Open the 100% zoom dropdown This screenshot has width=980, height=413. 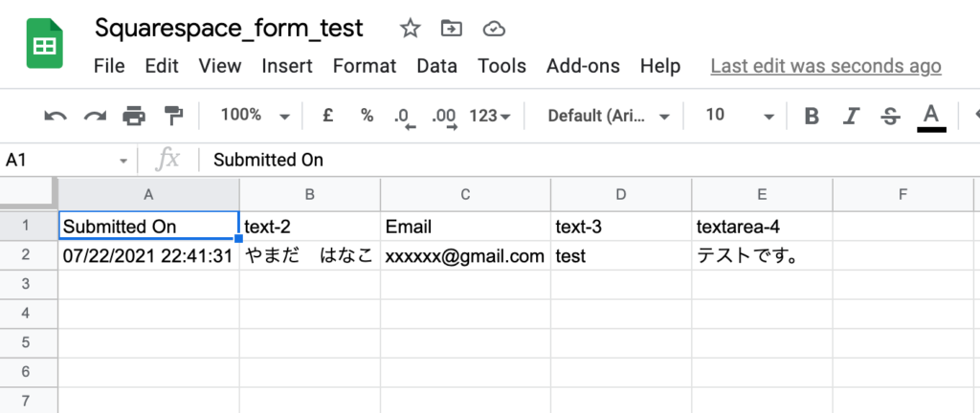click(x=256, y=116)
